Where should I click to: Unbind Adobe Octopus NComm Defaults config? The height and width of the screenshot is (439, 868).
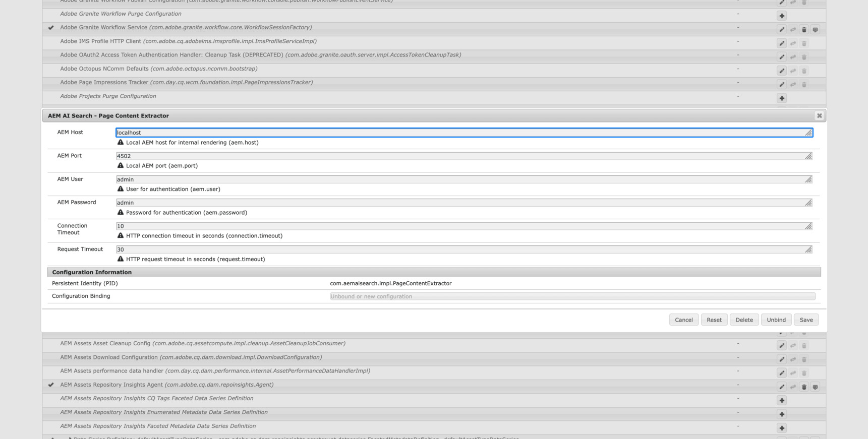[x=793, y=71]
